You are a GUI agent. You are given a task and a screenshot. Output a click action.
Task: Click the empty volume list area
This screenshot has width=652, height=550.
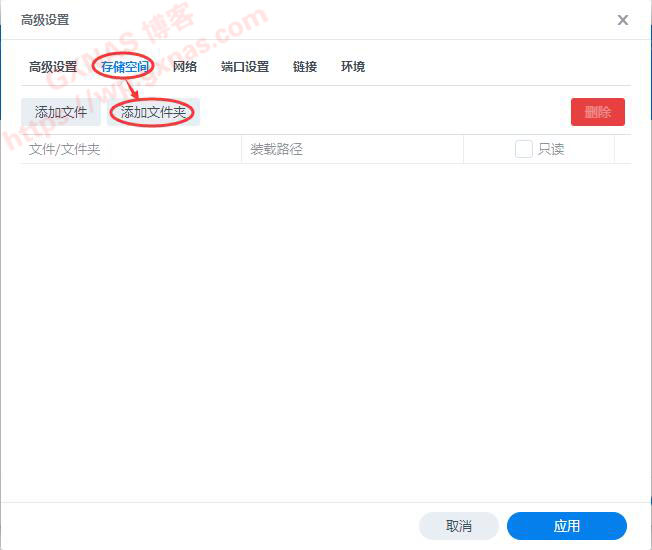pyautogui.click(x=326, y=330)
